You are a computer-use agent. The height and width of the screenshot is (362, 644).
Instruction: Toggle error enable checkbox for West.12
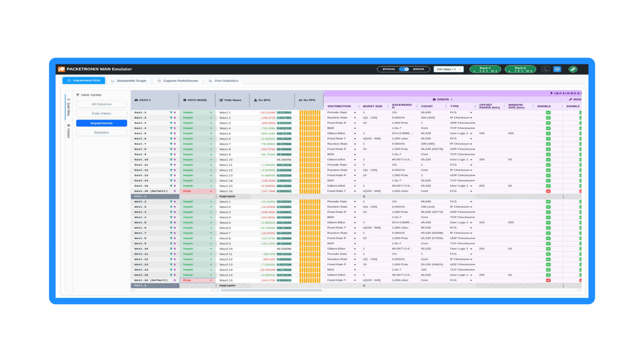point(548,259)
